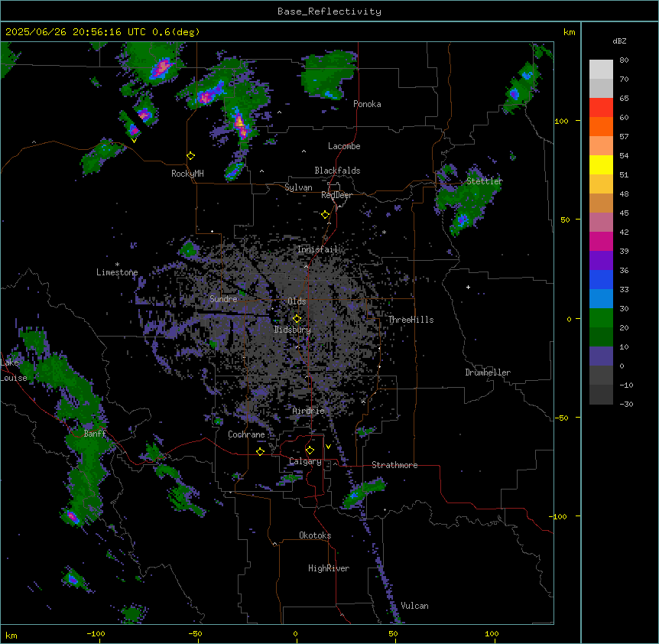
Task: Click the Sylvan label
Action: tap(298, 187)
